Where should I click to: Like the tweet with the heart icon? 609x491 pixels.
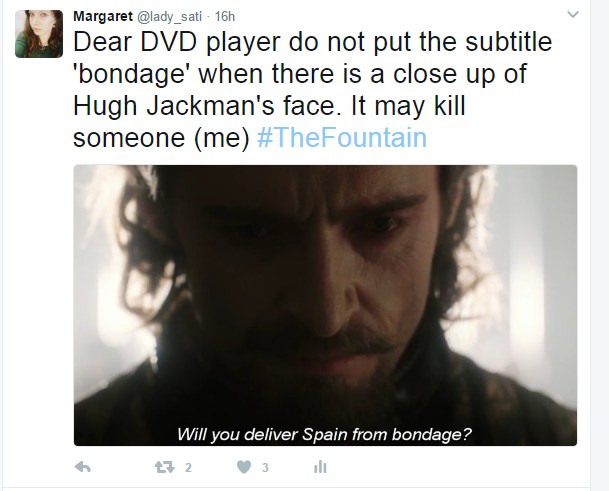(244, 467)
